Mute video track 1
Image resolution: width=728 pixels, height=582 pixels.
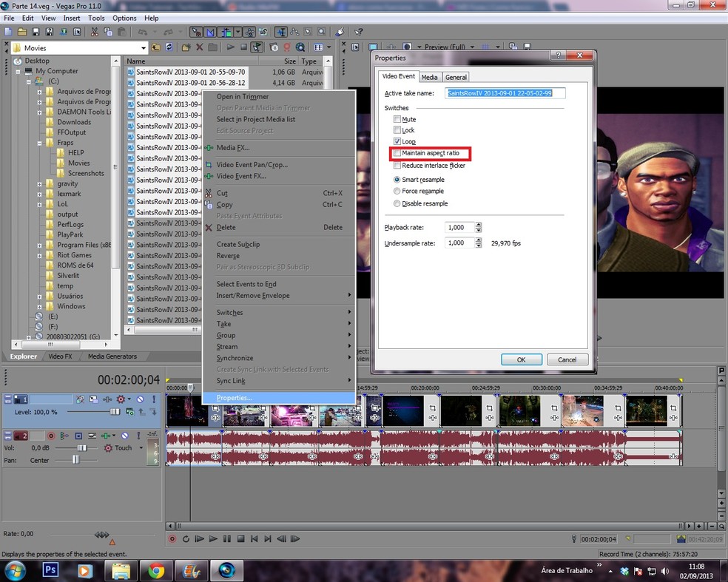140,399
